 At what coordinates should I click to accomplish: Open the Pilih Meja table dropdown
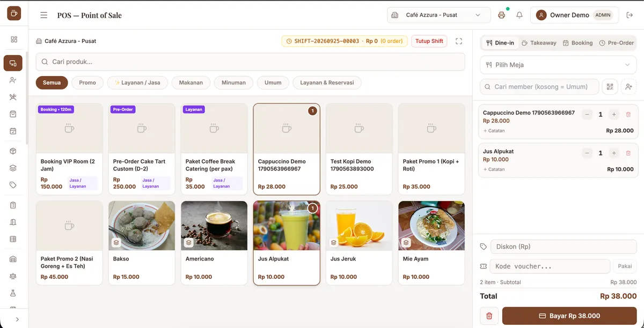click(558, 65)
